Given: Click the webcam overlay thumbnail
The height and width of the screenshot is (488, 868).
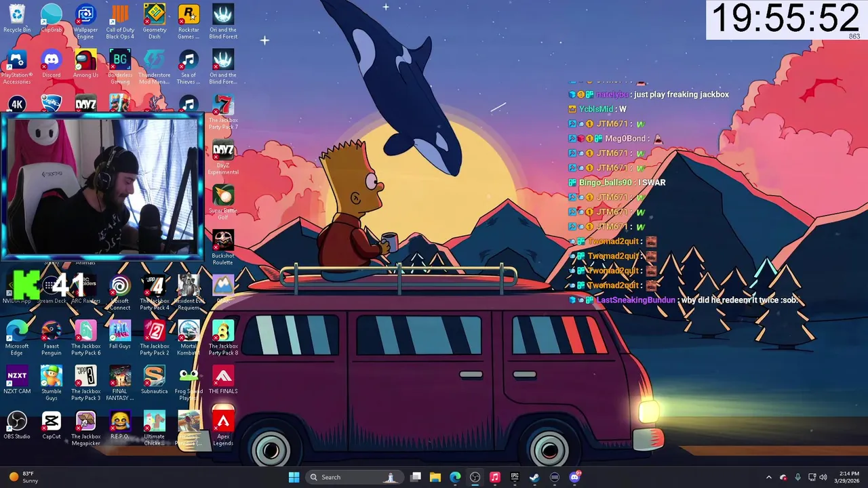Looking at the screenshot, I should point(102,187).
